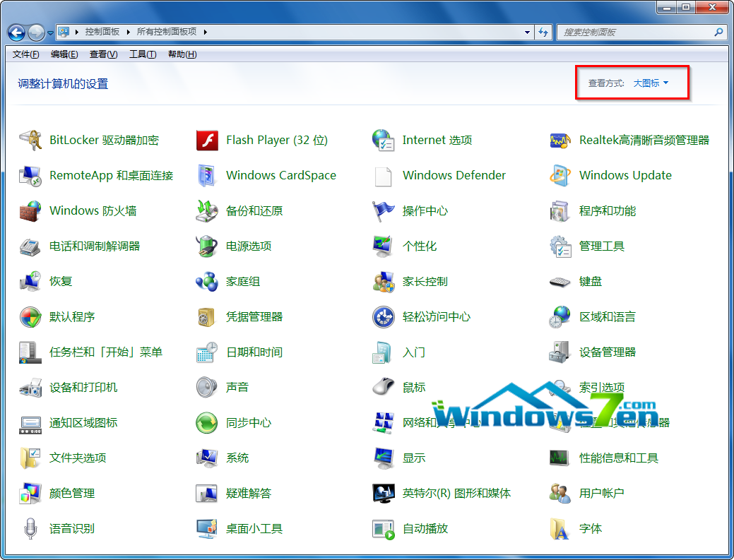Open the 用户帐户 icon
Image resolution: width=734 pixels, height=560 pixels.
click(x=560, y=493)
